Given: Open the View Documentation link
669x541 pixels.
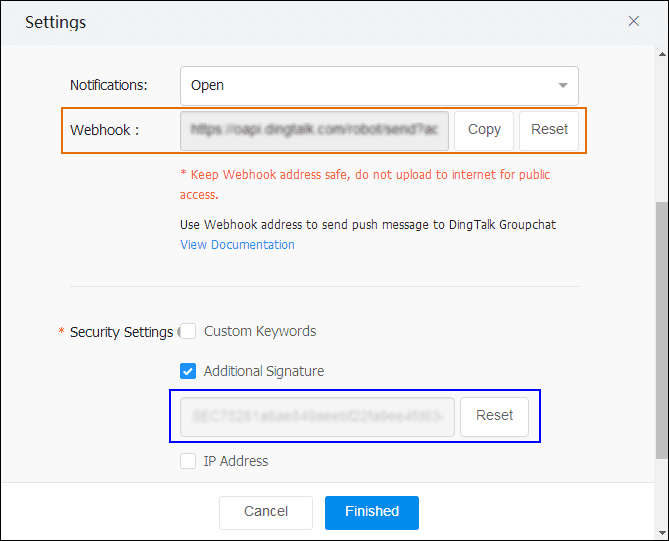Looking at the screenshot, I should point(237,245).
